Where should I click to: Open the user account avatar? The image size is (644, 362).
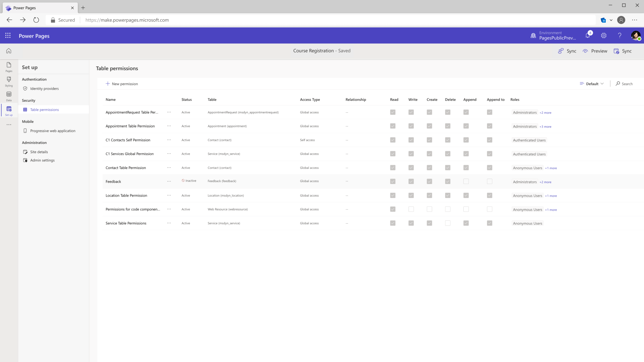(636, 36)
